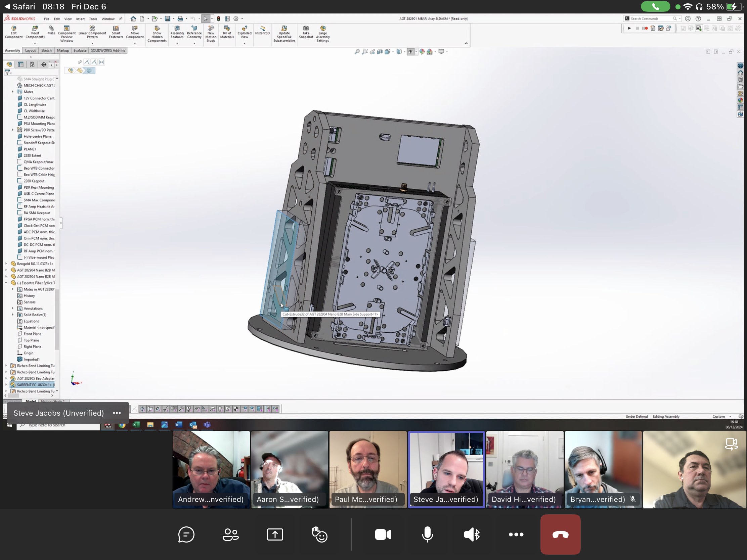Start a New Motion Study

pos(211,34)
